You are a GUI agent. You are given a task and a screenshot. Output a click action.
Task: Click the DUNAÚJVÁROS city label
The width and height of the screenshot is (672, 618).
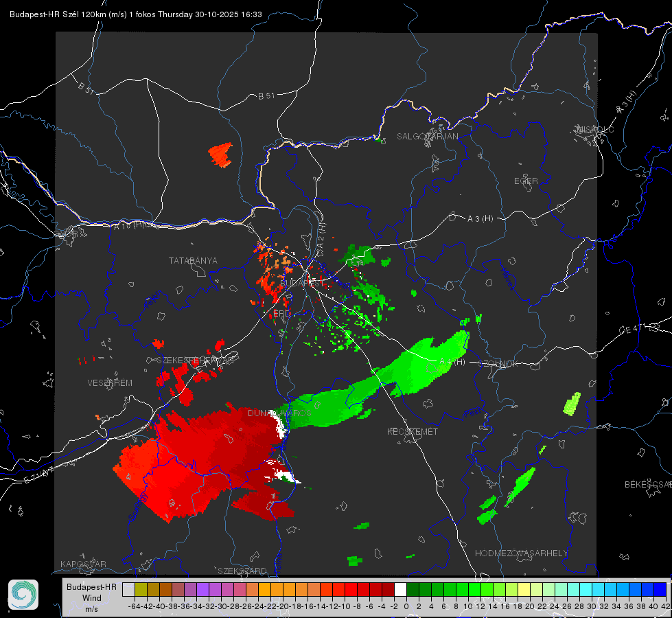[279, 413]
